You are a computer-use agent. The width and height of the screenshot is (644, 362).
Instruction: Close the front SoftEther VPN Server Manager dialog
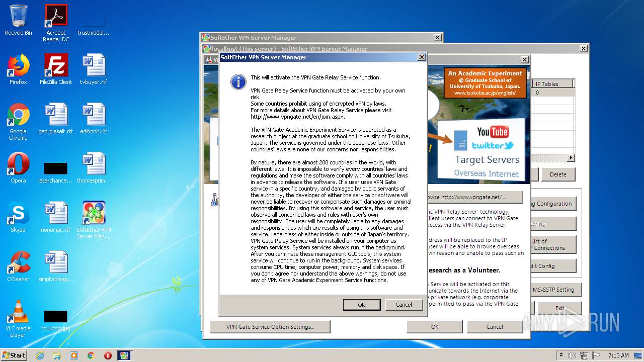point(422,57)
